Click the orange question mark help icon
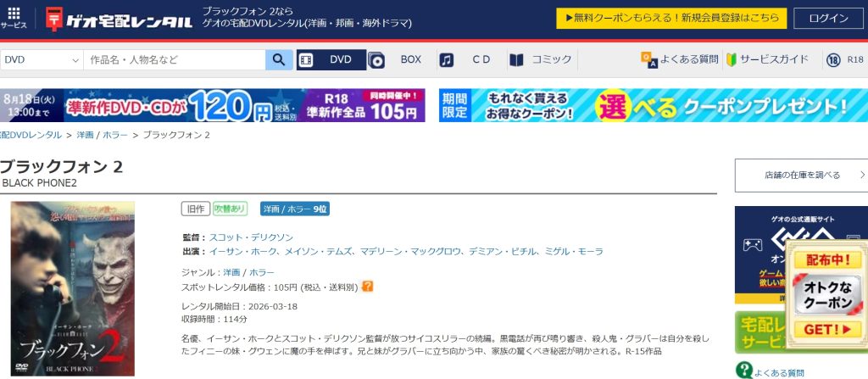Viewport: 868px width, 379px height. pos(368,287)
